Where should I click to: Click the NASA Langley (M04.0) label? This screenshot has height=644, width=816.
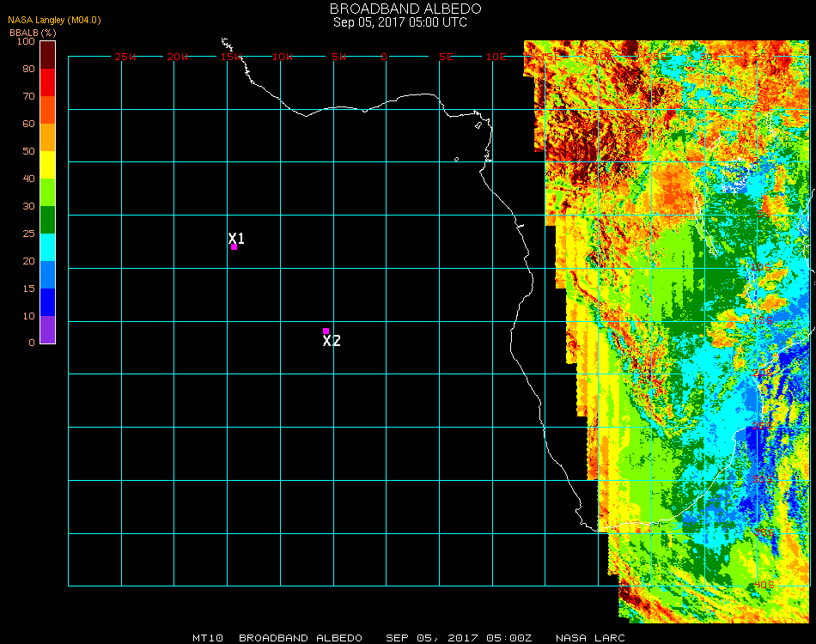(x=54, y=20)
